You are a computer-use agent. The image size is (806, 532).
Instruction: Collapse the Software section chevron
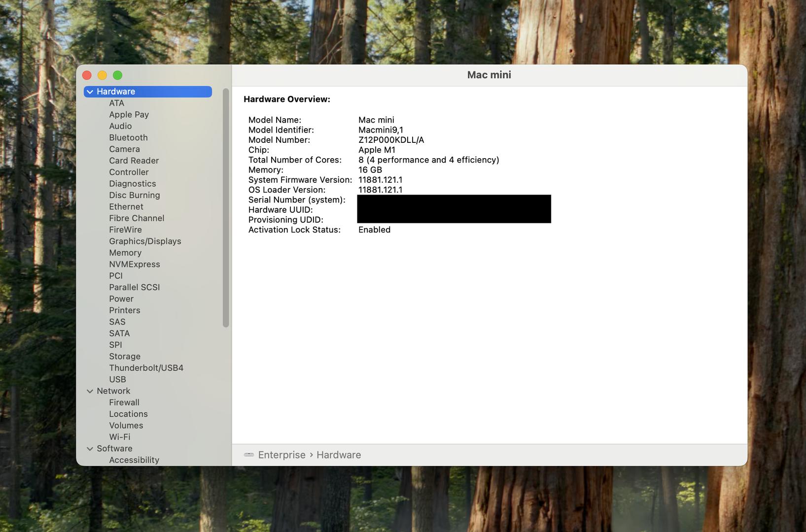click(90, 449)
